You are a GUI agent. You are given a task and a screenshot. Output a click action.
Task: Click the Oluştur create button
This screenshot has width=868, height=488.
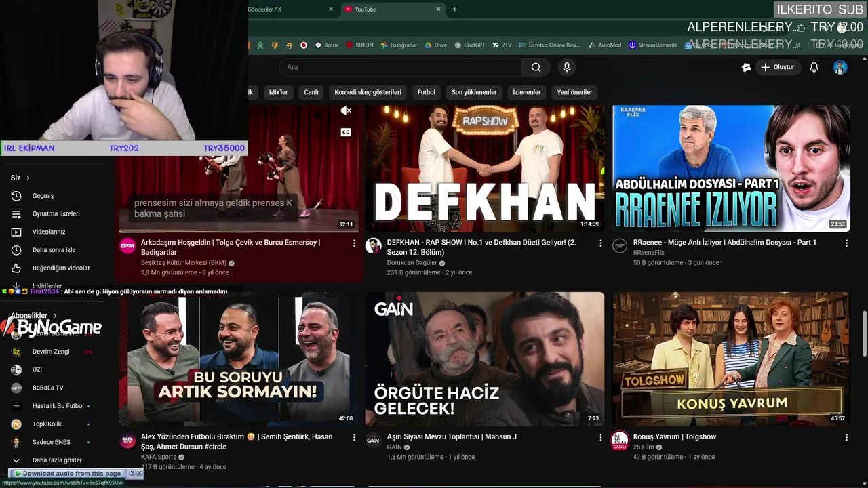point(778,67)
